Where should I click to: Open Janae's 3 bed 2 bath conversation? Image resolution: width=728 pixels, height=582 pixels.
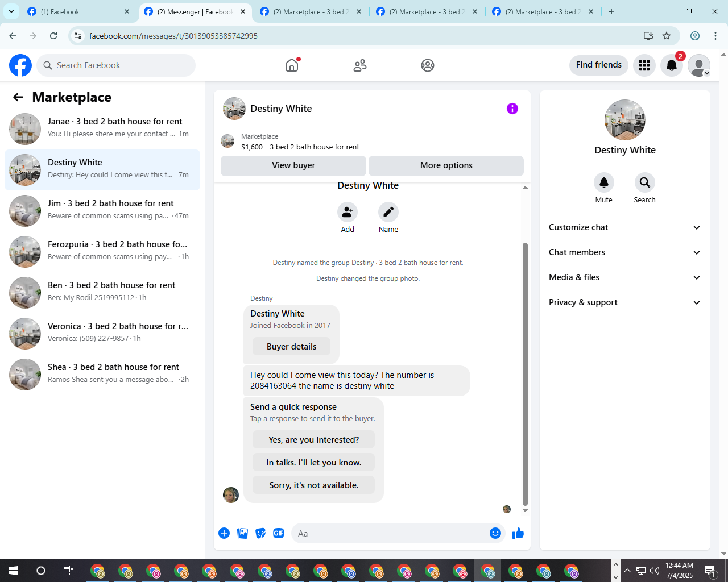(102, 129)
